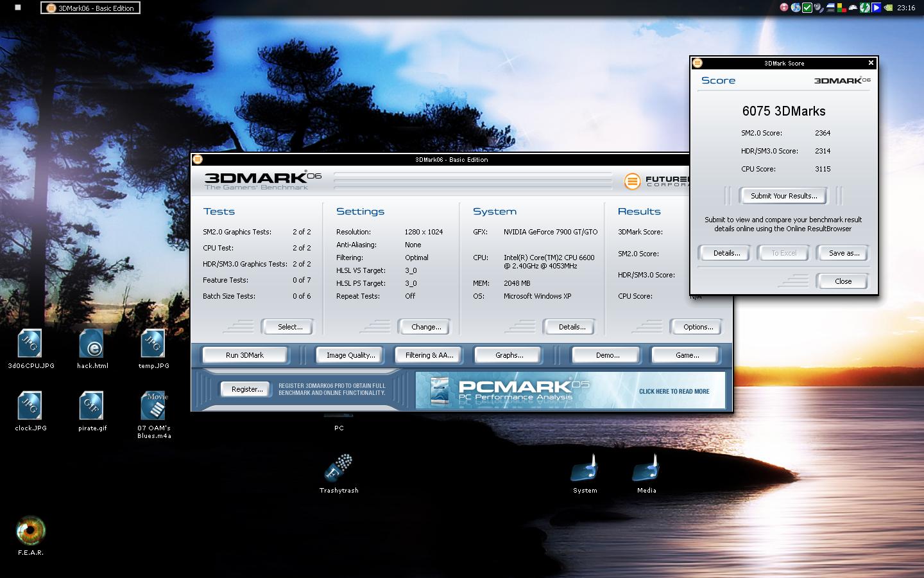Click the 3DMark06 window title bar text

click(x=451, y=159)
